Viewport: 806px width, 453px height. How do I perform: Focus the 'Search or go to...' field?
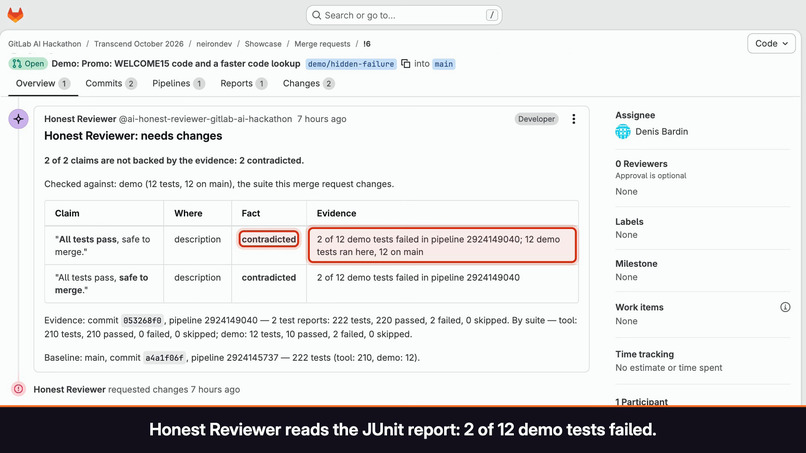click(404, 15)
